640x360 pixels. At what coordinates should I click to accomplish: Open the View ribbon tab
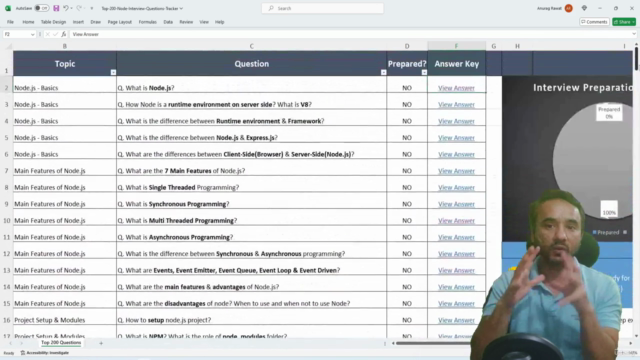point(204,22)
